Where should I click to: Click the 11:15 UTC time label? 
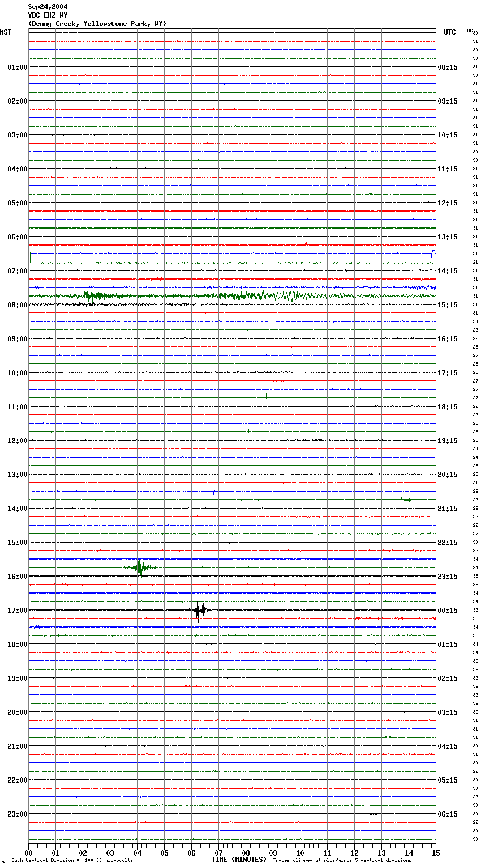pyautogui.click(x=448, y=169)
